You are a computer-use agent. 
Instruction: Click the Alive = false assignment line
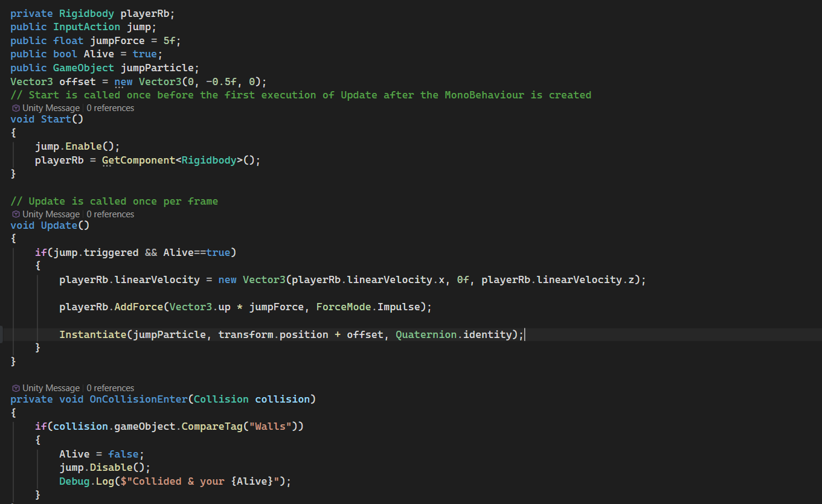point(101,454)
